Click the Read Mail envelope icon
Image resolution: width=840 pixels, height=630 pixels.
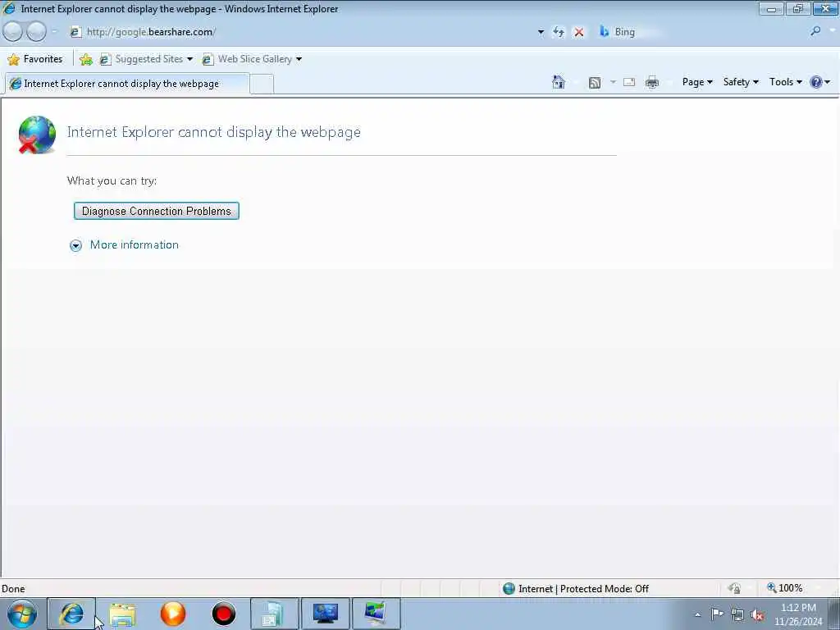pyautogui.click(x=629, y=82)
